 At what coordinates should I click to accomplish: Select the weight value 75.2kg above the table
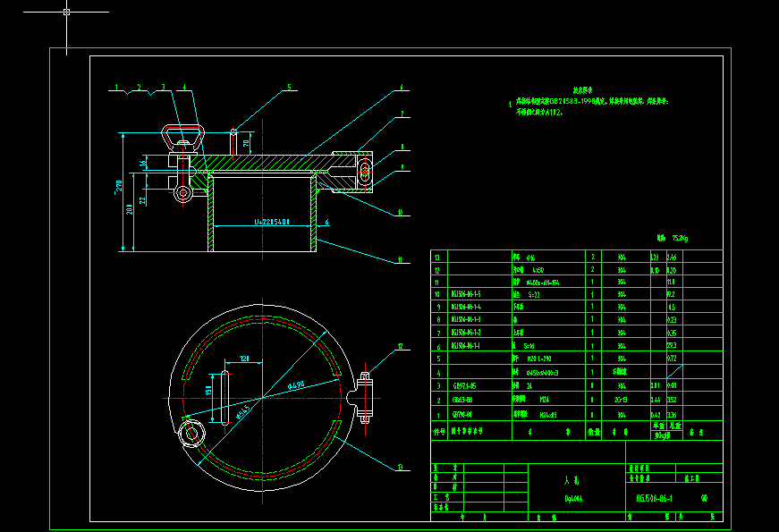(x=680, y=237)
